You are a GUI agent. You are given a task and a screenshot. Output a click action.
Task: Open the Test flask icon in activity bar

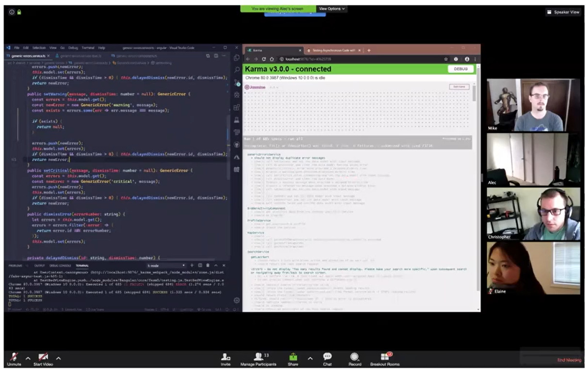[x=237, y=120]
